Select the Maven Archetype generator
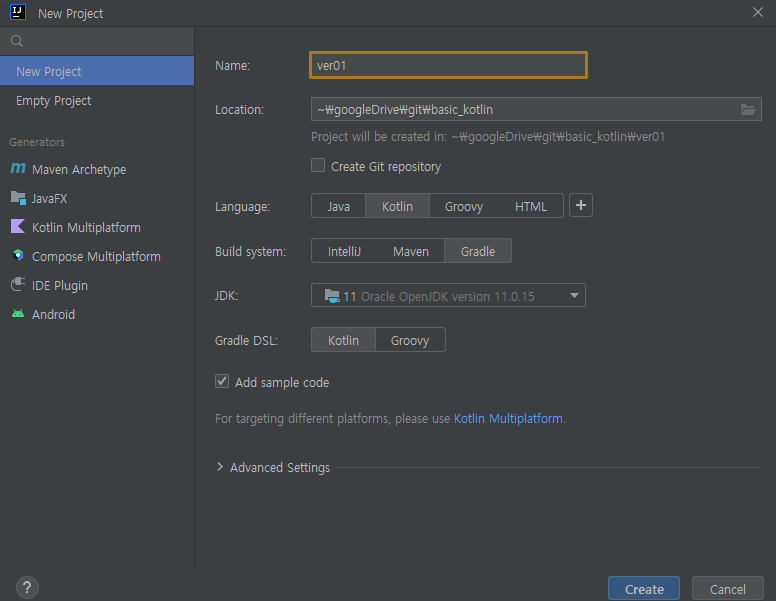Image resolution: width=776 pixels, height=601 pixels. tap(97, 169)
